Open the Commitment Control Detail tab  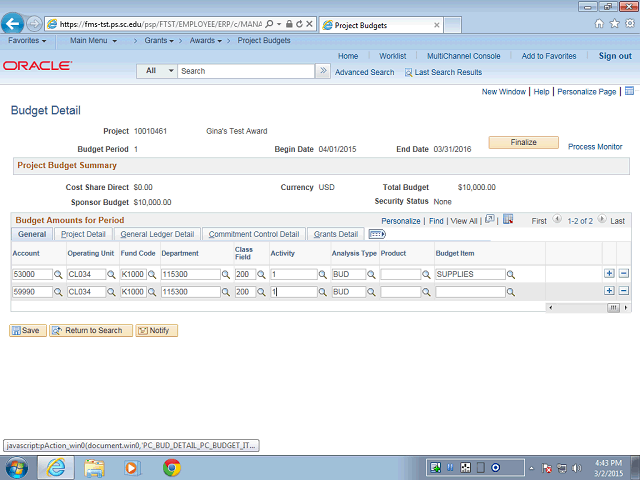(254, 234)
